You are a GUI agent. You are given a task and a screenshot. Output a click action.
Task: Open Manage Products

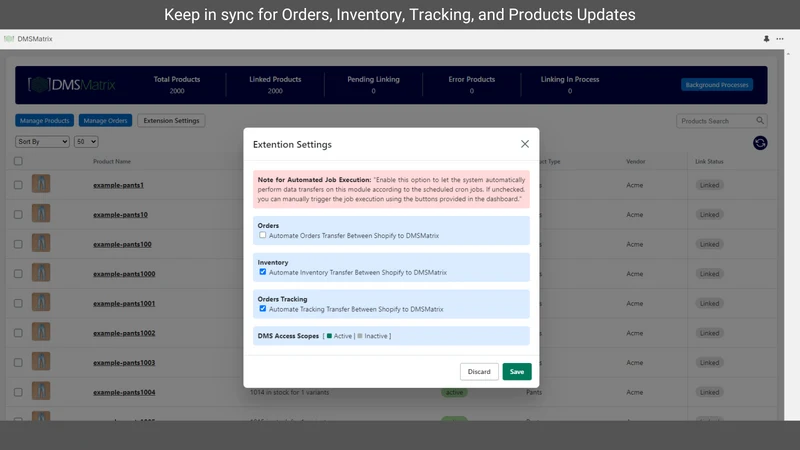pos(44,120)
